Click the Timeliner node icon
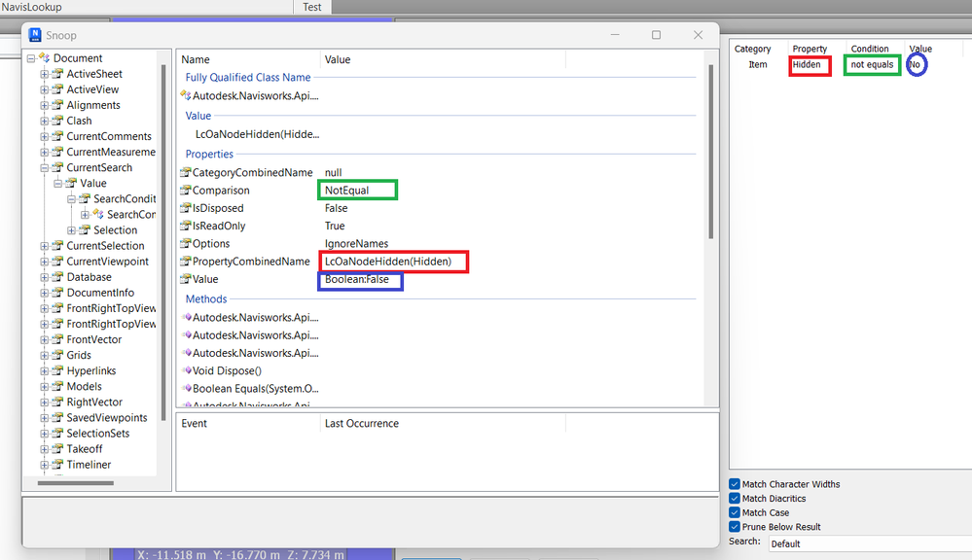 [x=57, y=464]
